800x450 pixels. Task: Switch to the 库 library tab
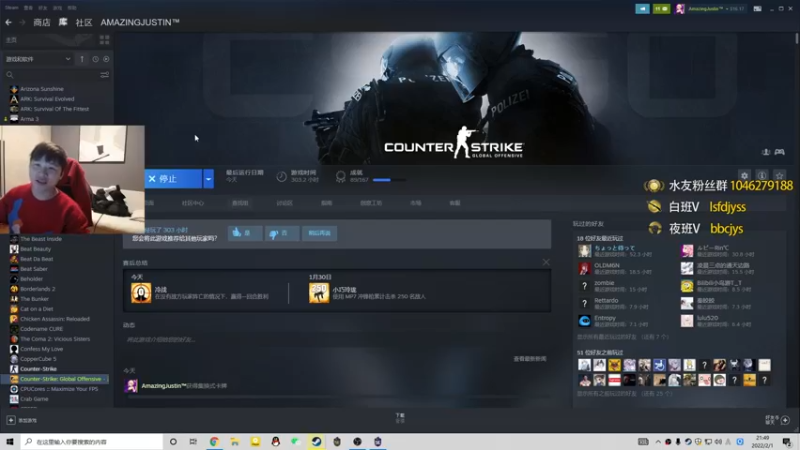63,22
